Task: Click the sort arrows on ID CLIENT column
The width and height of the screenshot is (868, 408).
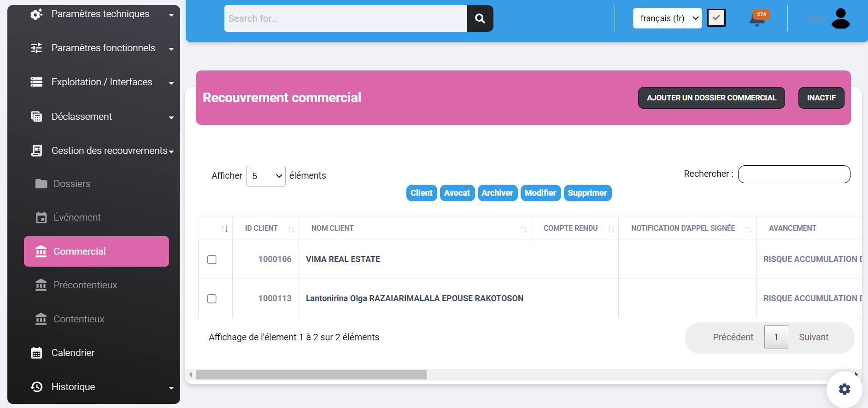Action: (291, 229)
